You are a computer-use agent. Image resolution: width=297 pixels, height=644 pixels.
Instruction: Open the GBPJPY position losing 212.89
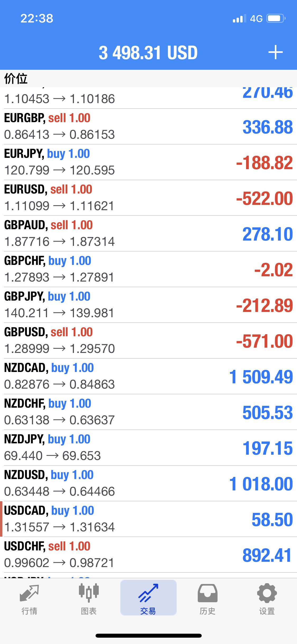point(148,305)
